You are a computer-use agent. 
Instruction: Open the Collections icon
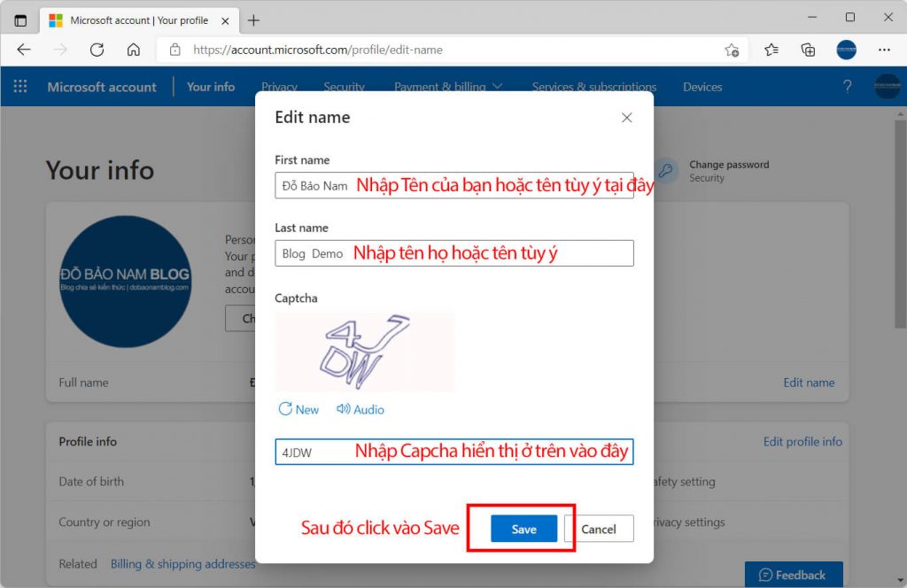[808, 50]
